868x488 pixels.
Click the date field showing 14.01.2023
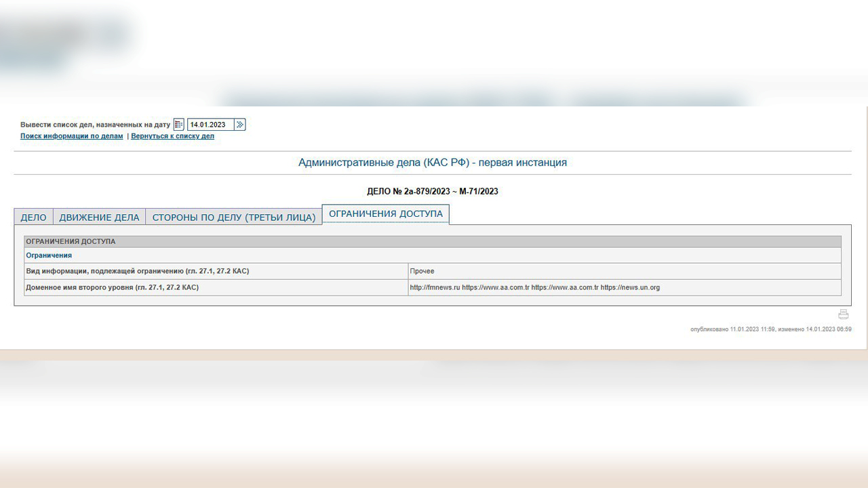[210, 125]
